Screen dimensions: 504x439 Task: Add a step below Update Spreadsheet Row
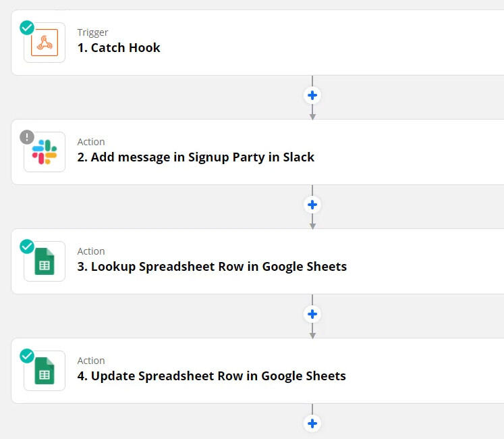pyautogui.click(x=312, y=423)
